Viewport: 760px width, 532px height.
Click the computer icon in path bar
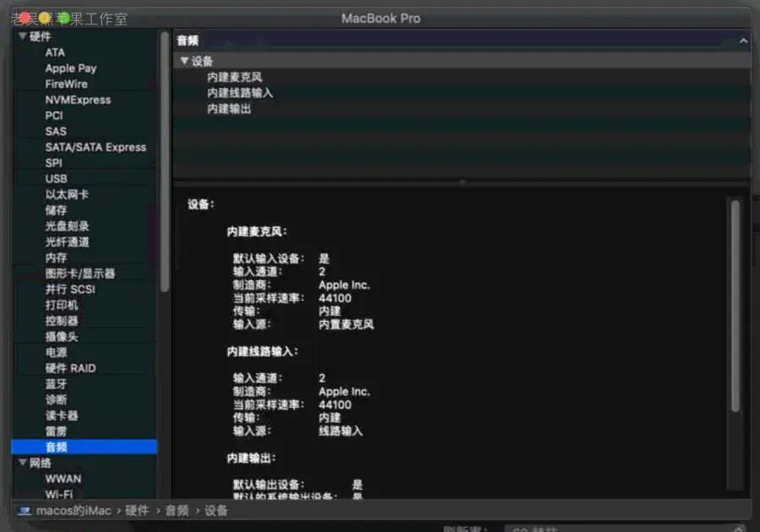pyautogui.click(x=24, y=511)
